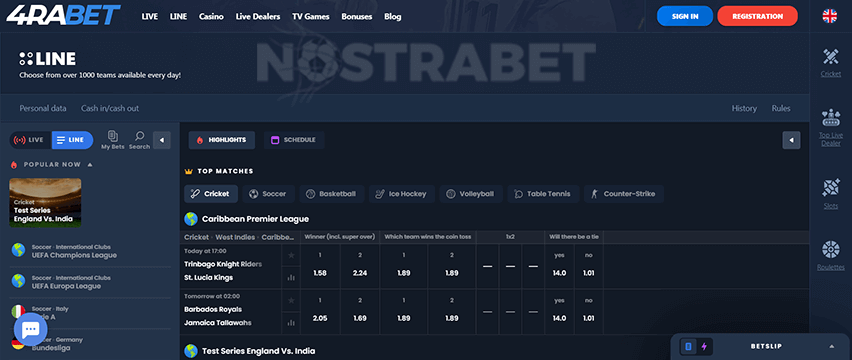This screenshot has height=360, width=852.
Task: Open the Casino menu item
Action: point(211,16)
